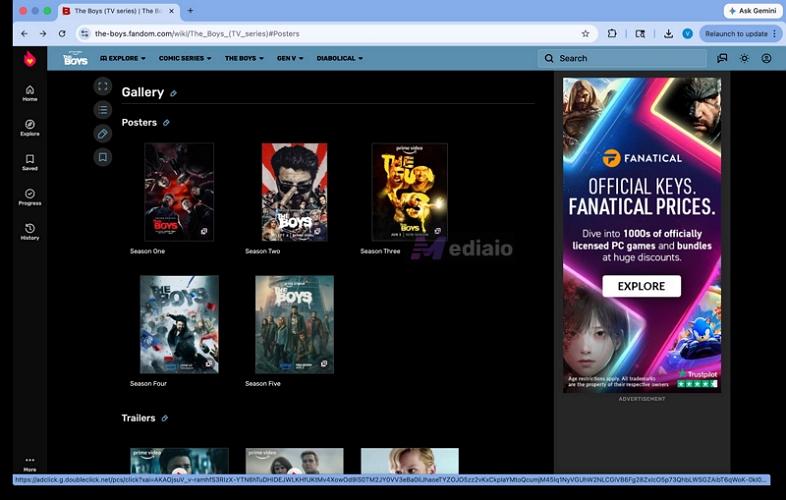The width and height of the screenshot is (786, 500).
Task: Click the Gallery heading text
Action: pos(142,92)
